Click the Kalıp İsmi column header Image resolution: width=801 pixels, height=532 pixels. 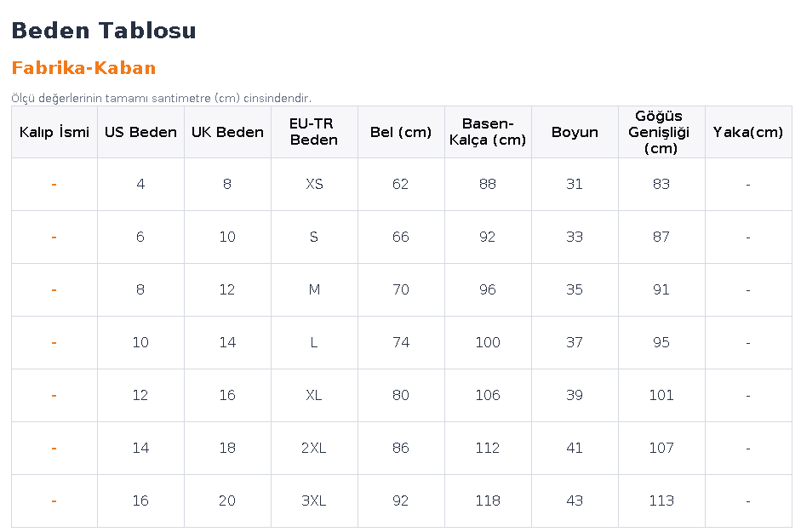(54, 132)
